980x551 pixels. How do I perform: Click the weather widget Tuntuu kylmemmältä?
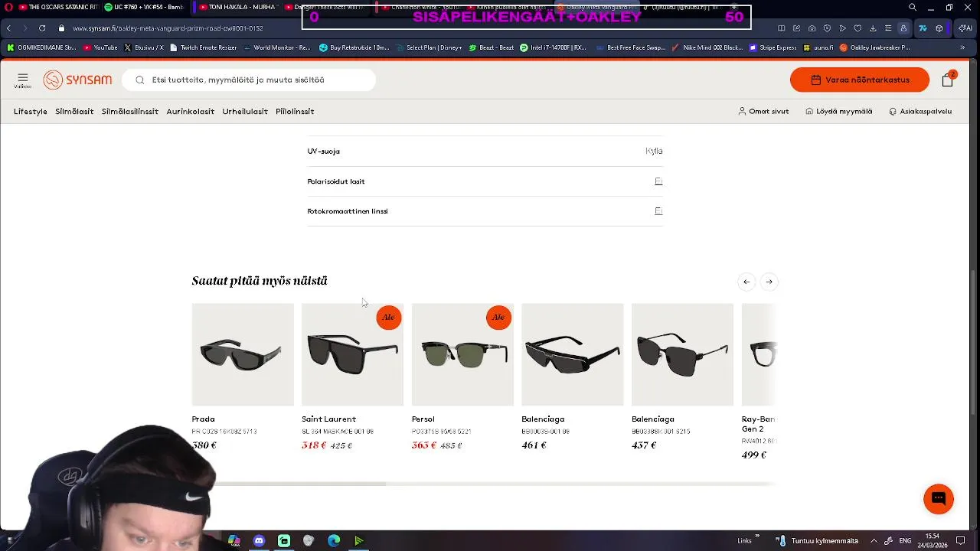click(x=817, y=540)
